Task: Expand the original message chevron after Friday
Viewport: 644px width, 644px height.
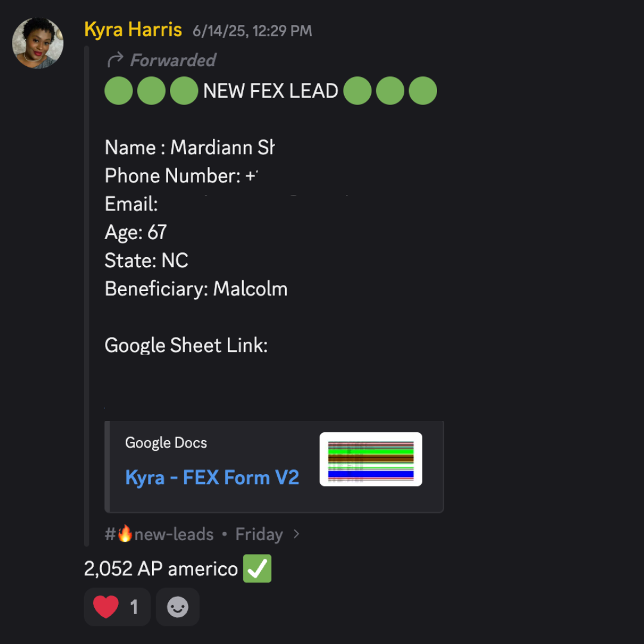Action: (x=296, y=534)
